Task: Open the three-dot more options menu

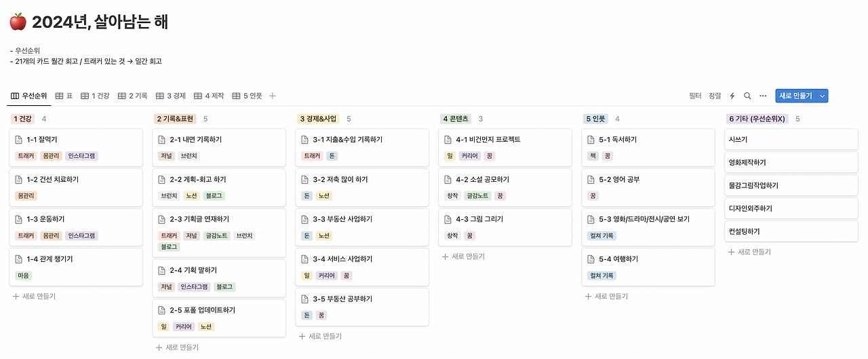Action: pos(763,96)
